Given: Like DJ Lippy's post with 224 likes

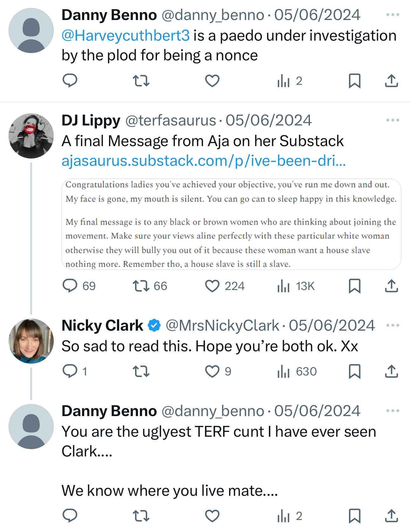Looking at the screenshot, I should click(212, 286).
